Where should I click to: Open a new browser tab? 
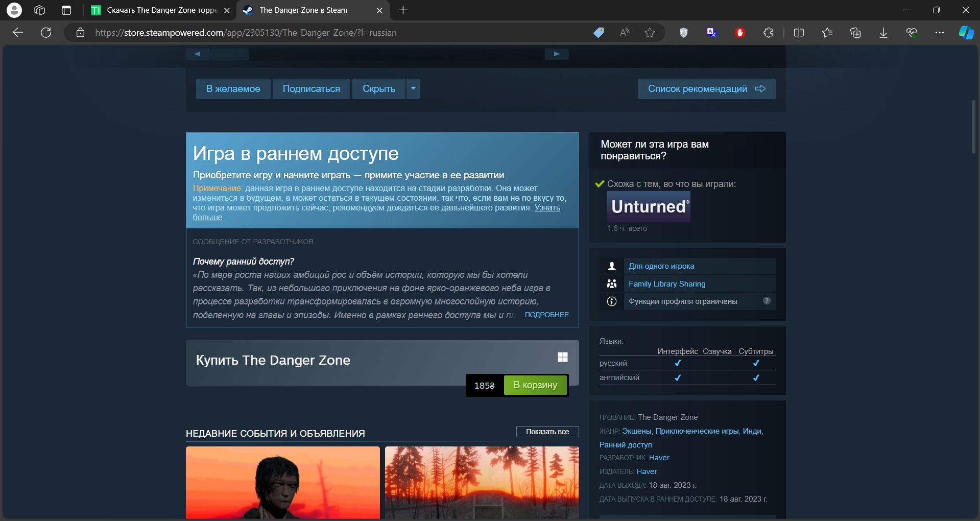coord(403,10)
